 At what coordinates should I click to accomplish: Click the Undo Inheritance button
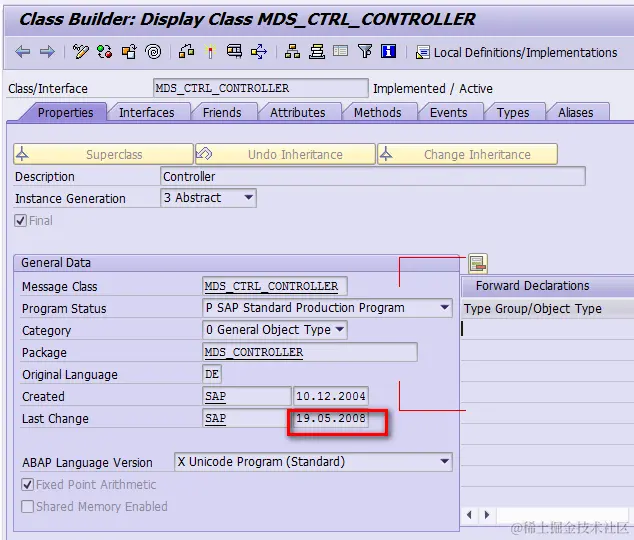point(285,154)
